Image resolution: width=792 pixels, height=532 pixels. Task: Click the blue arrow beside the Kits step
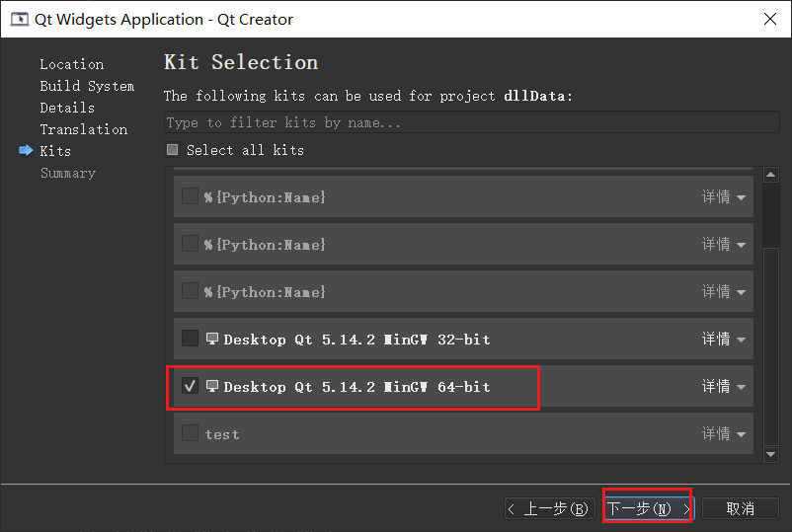coord(26,150)
